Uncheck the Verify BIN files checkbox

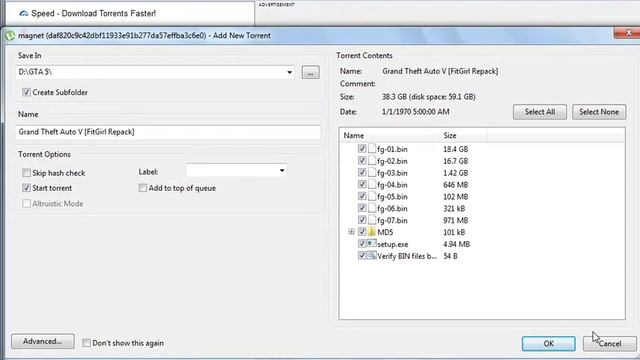(362, 256)
